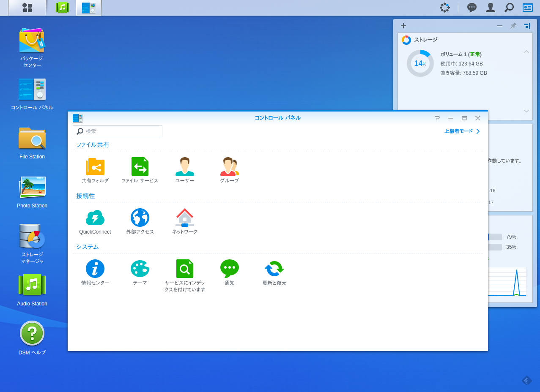Click the widget panel dock icon

point(527,26)
